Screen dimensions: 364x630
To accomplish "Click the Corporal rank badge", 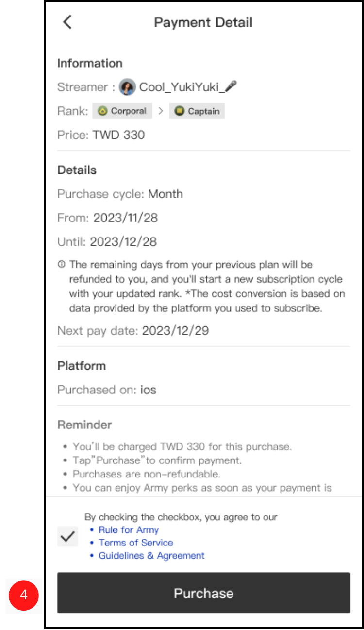I will (x=122, y=111).
